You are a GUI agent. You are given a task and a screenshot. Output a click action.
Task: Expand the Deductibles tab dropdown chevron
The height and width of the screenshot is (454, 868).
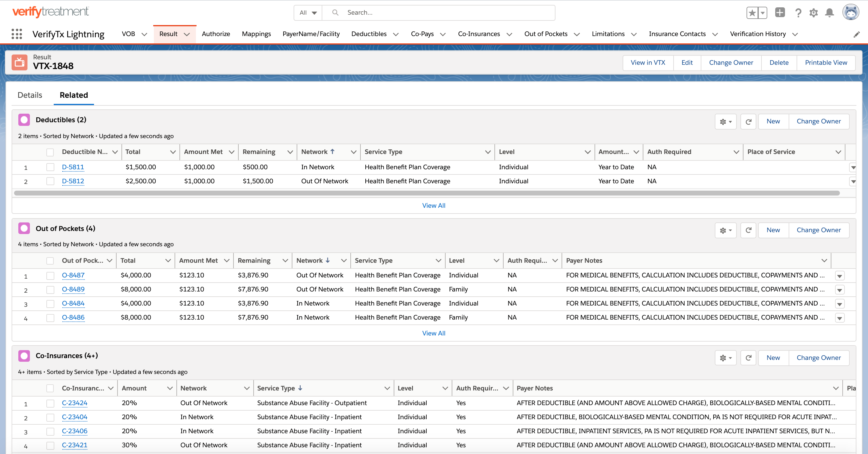click(x=396, y=35)
